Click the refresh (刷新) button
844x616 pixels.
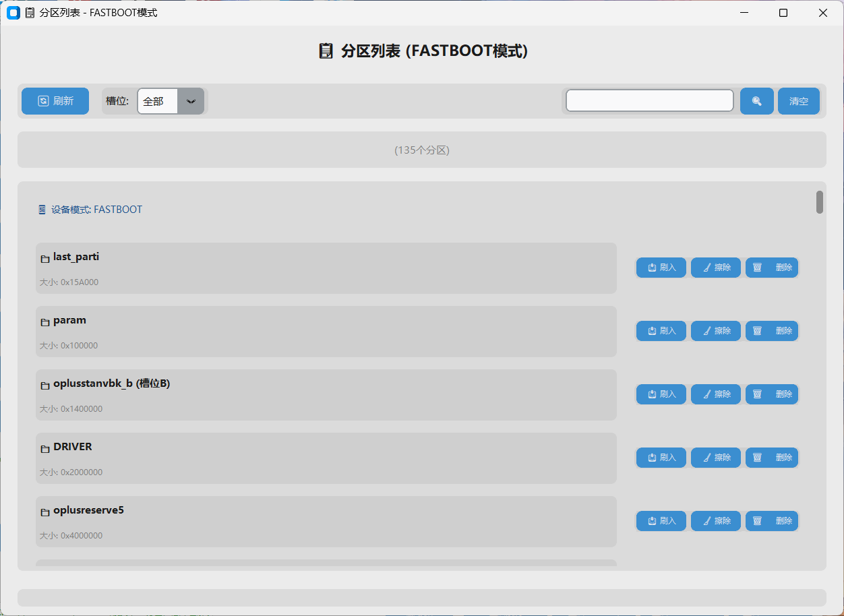pos(55,101)
